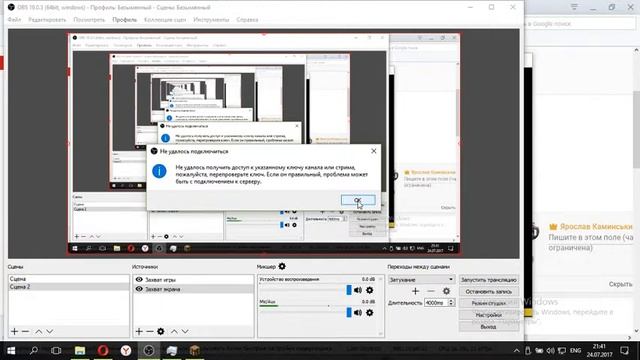Click the Запустить трансляцию button
This screenshot has width=640, height=360.
[489, 280]
